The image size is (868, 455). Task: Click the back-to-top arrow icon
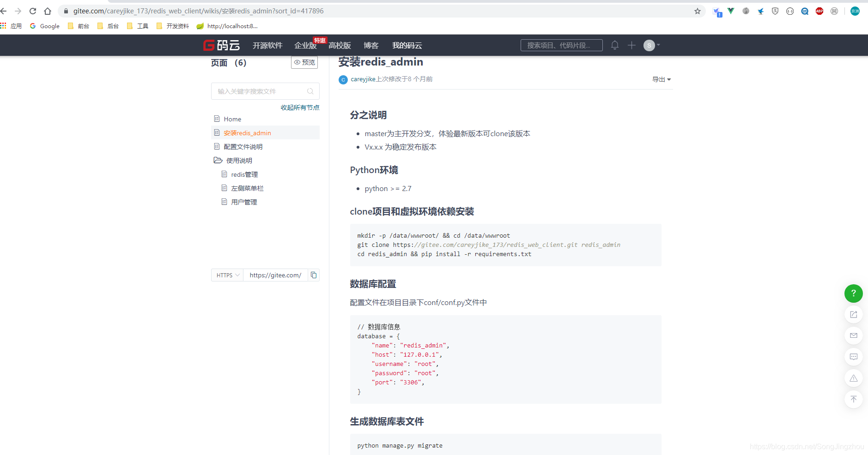[853, 399]
